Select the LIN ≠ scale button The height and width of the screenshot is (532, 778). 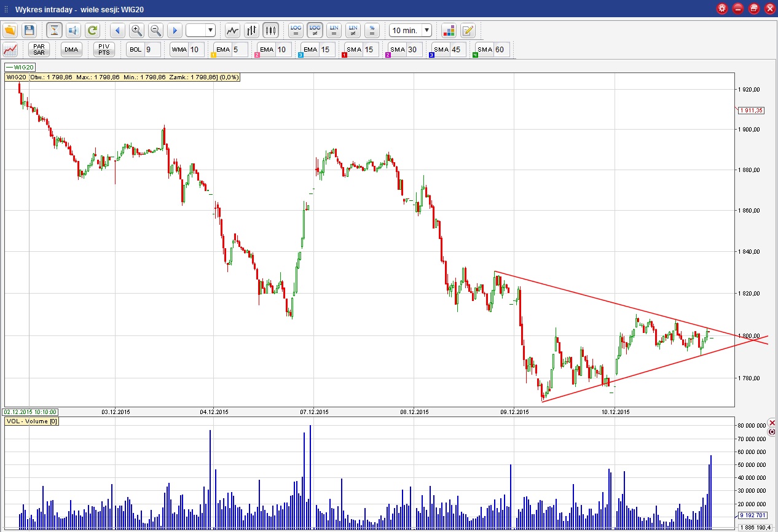click(x=353, y=30)
